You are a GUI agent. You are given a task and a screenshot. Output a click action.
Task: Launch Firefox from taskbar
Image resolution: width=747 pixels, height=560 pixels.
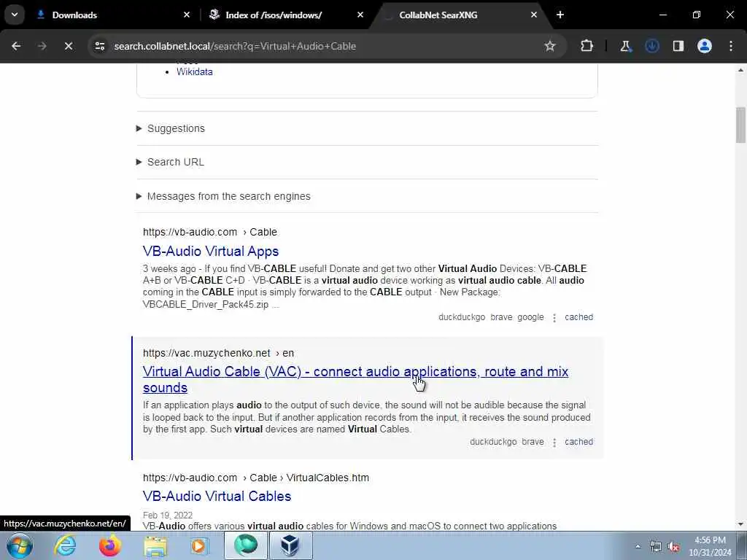coord(110,545)
